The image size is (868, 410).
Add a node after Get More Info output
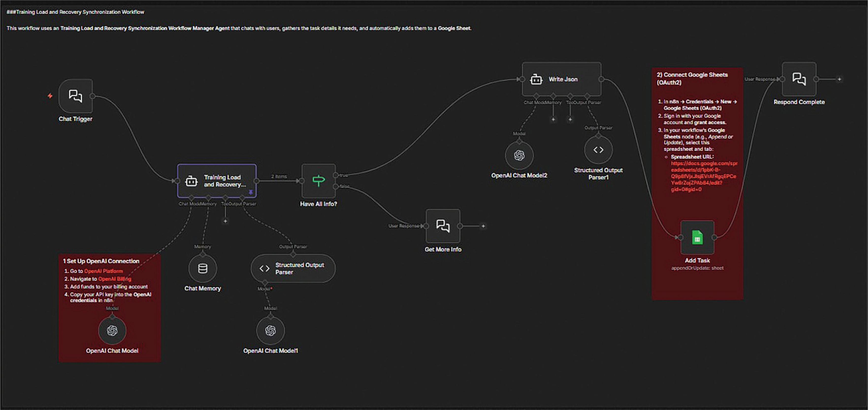(x=483, y=226)
